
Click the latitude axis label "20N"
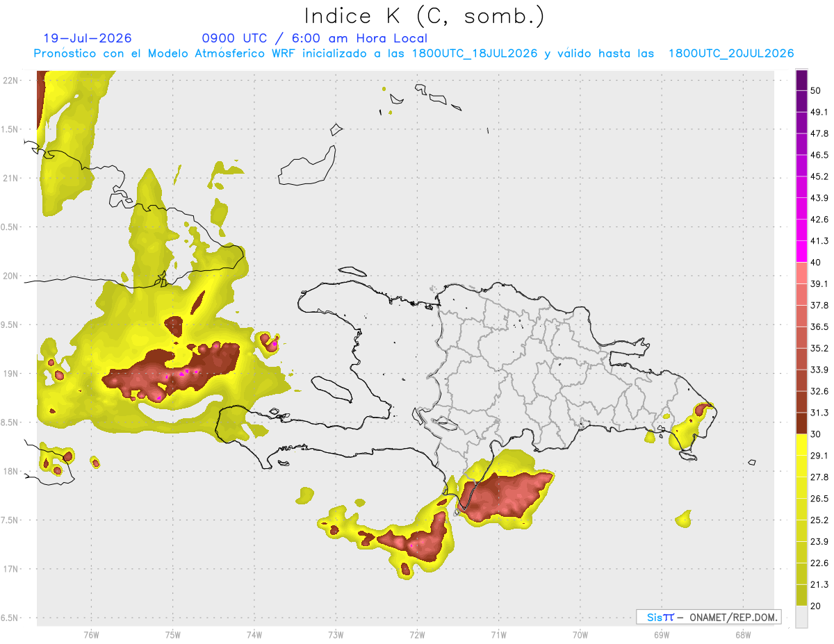10,276
